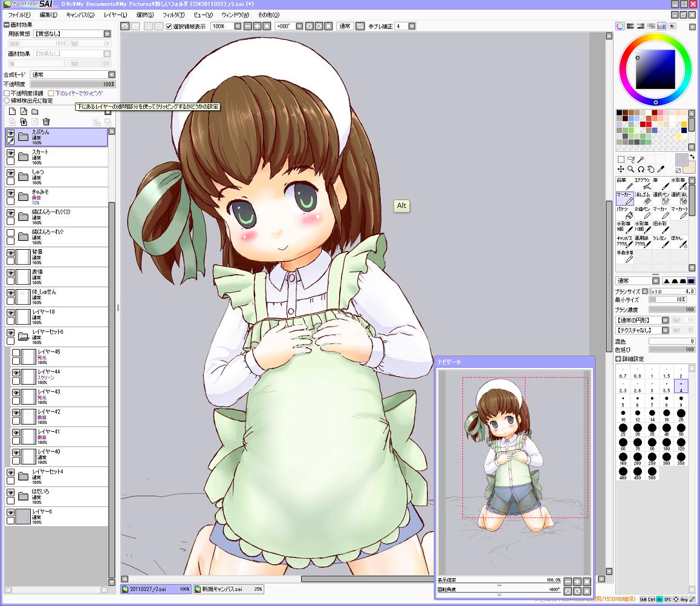Toggle 選択領域表示 checkbox
700x606 pixels.
[x=169, y=27]
